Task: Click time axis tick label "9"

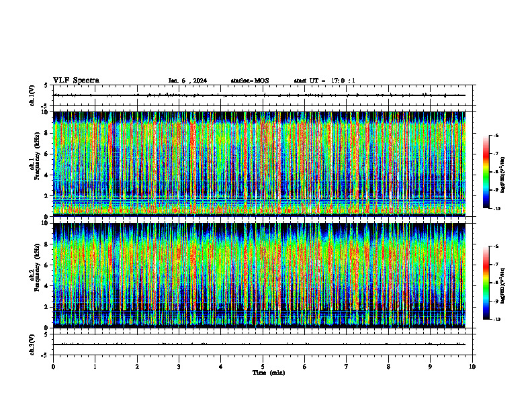Action: [430, 367]
